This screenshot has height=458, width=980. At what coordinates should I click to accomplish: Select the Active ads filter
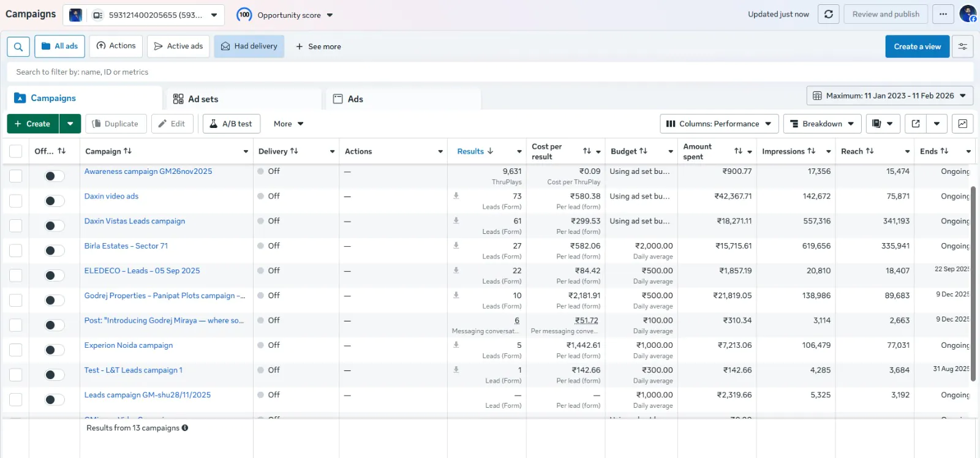[x=178, y=47]
